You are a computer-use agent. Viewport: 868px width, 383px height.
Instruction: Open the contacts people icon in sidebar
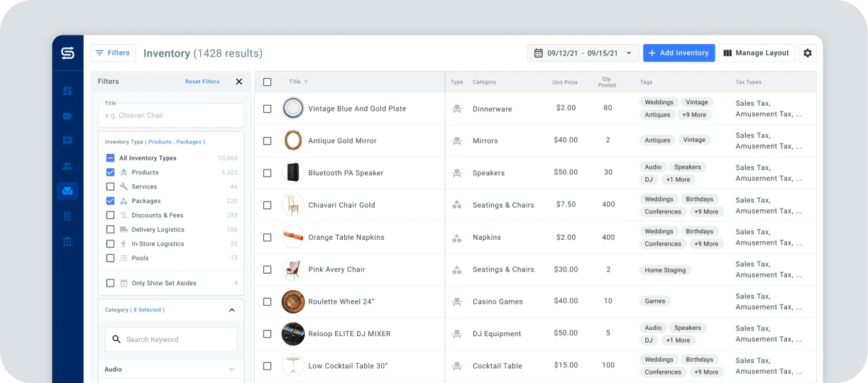tap(67, 166)
